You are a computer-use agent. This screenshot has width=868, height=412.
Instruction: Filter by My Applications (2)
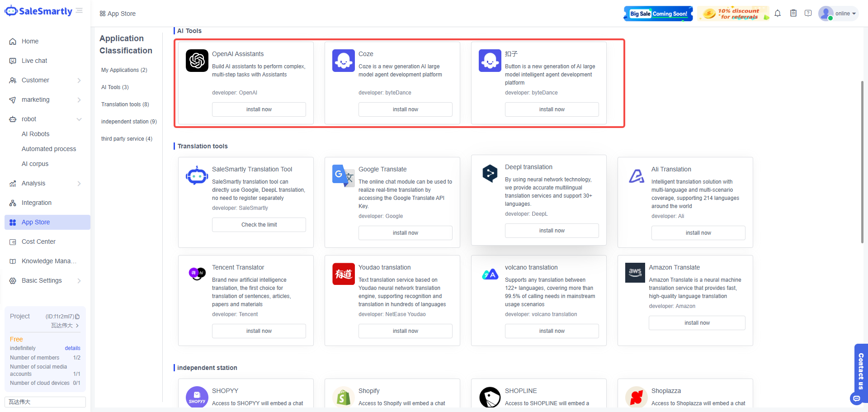click(x=124, y=70)
